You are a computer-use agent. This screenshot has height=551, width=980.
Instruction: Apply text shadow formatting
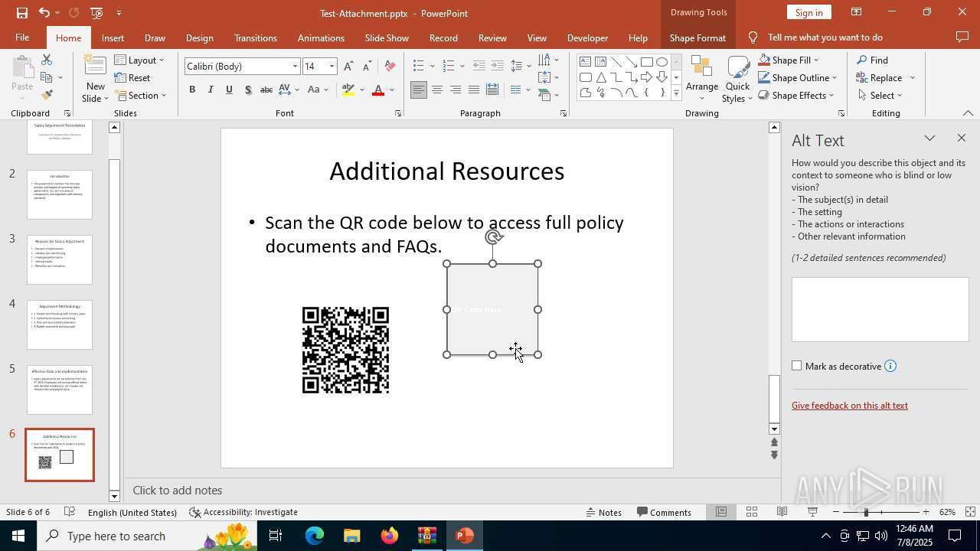(x=248, y=90)
